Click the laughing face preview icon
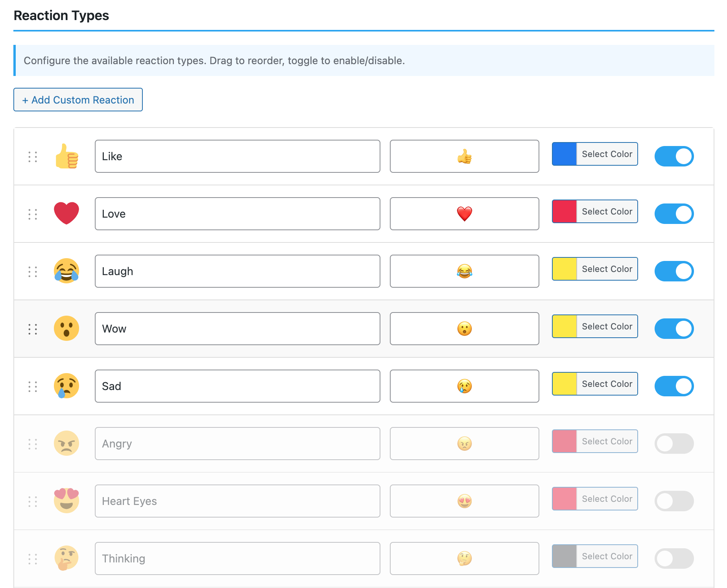Screen dimensions: 727x588 pos(66,271)
